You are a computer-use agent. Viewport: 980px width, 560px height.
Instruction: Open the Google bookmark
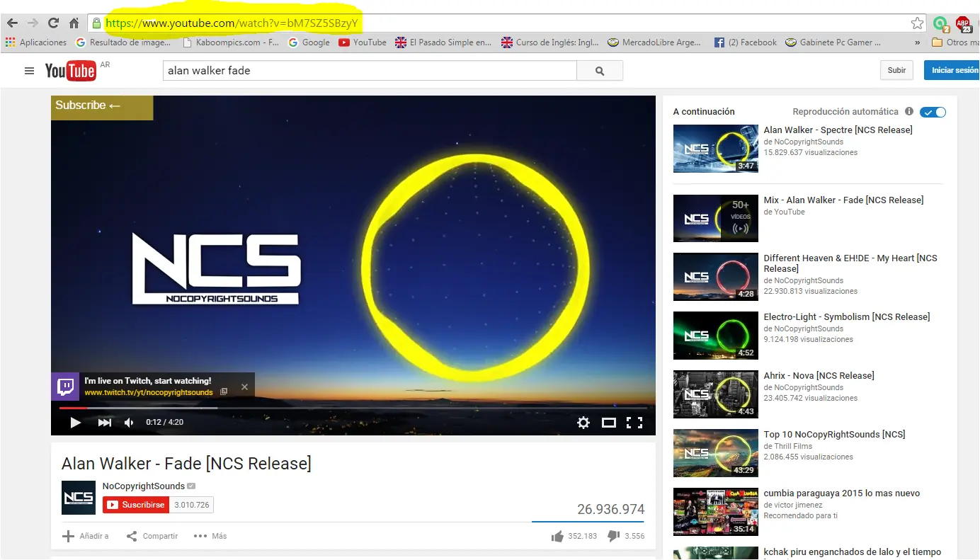(309, 42)
